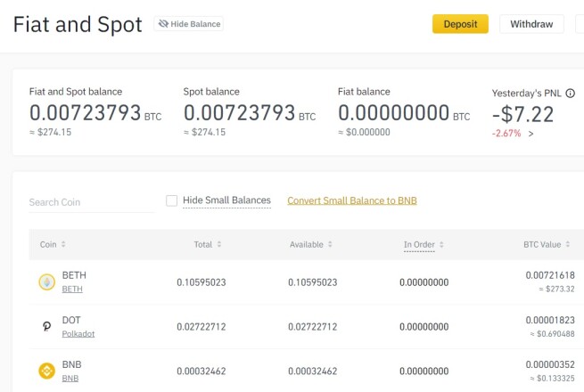
Task: Open the BNB coin name link
Action: (x=70, y=379)
